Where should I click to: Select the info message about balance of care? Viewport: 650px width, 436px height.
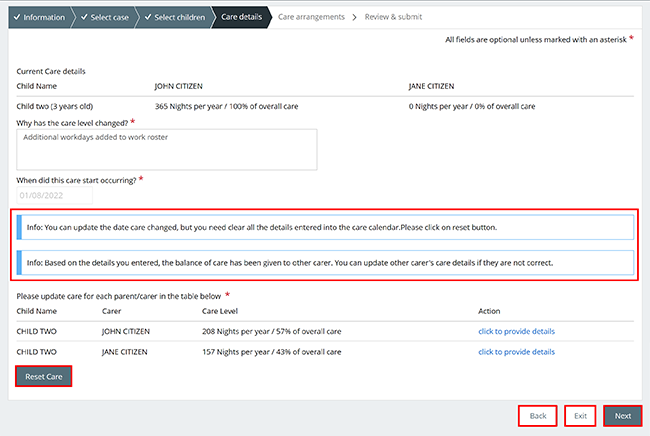click(325, 263)
